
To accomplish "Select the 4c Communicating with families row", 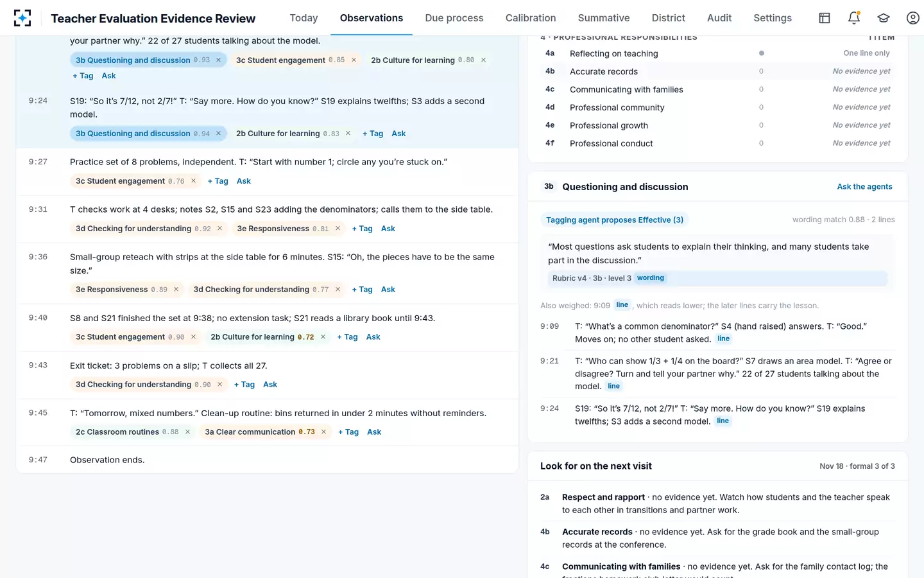I will coord(717,89).
